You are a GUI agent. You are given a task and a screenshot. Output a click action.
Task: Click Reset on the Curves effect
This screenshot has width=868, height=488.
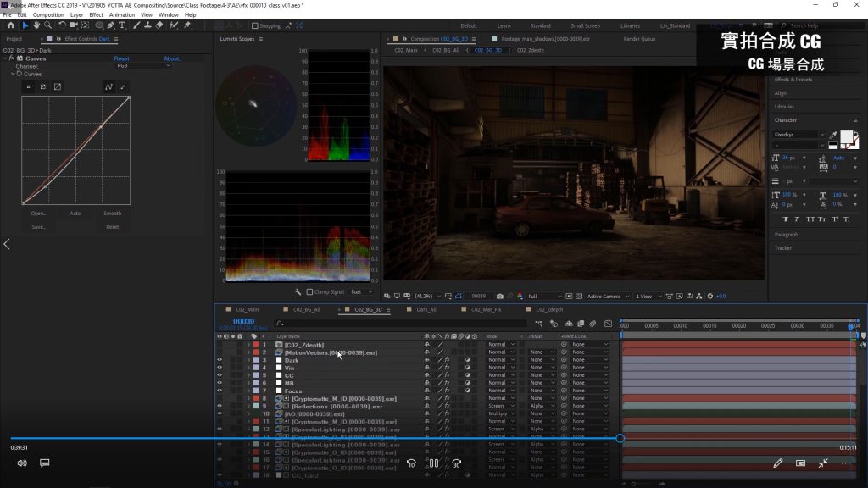coord(121,58)
